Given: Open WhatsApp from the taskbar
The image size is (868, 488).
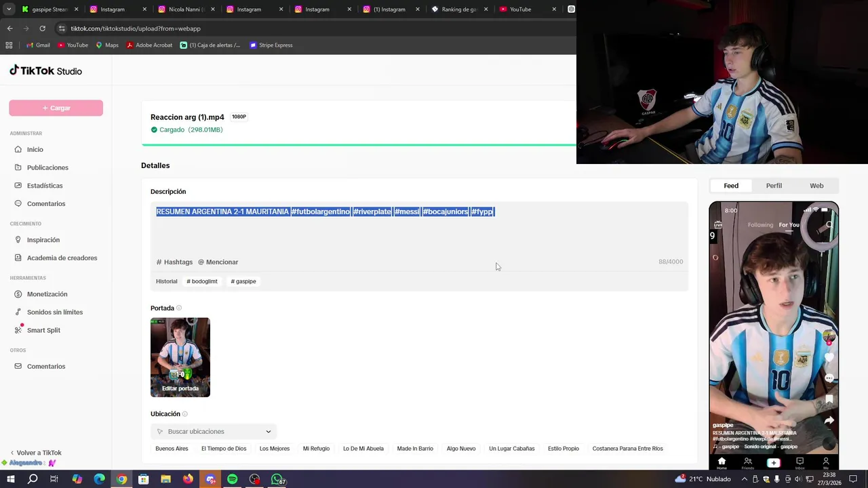Looking at the screenshot, I should coord(277,479).
